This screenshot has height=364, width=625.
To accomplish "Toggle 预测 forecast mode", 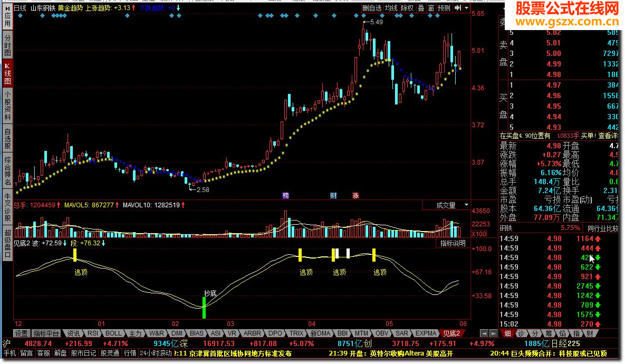I will pyautogui.click(x=444, y=8).
